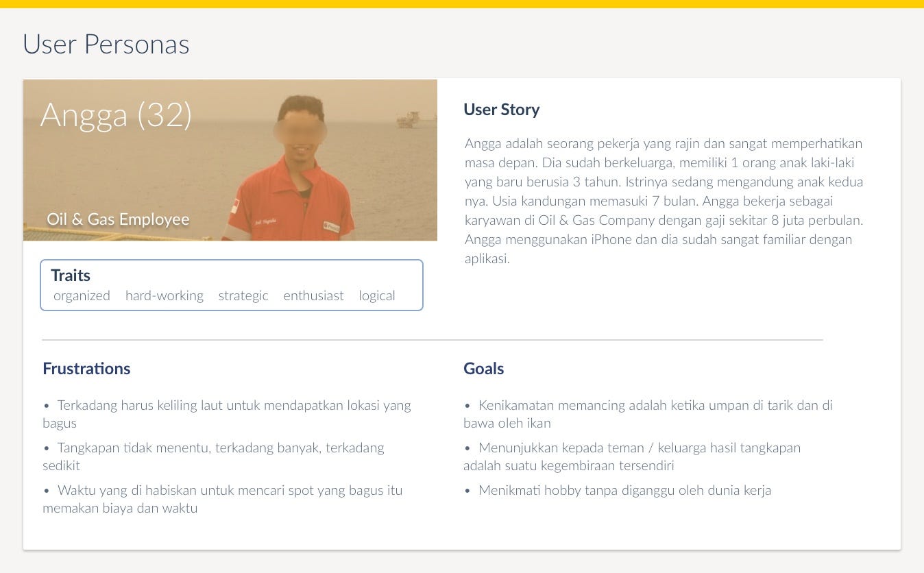Select the enthusiast trait tag

click(313, 295)
